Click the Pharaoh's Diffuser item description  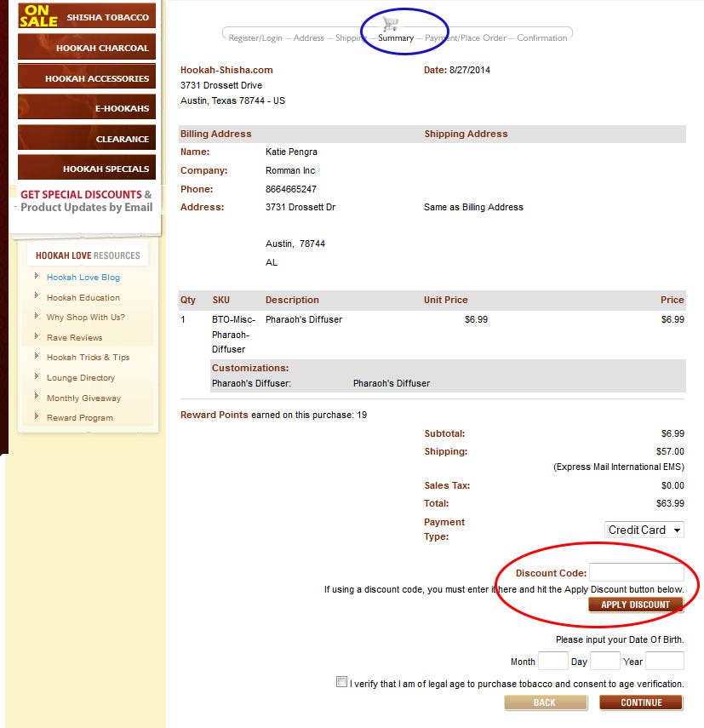304,319
